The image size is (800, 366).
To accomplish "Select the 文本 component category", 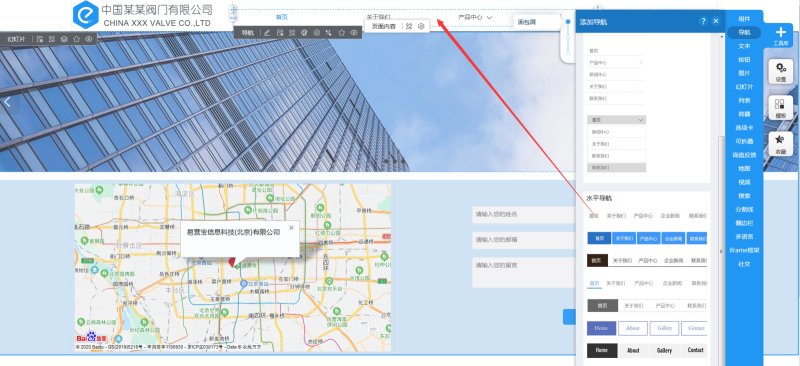I will 744,46.
